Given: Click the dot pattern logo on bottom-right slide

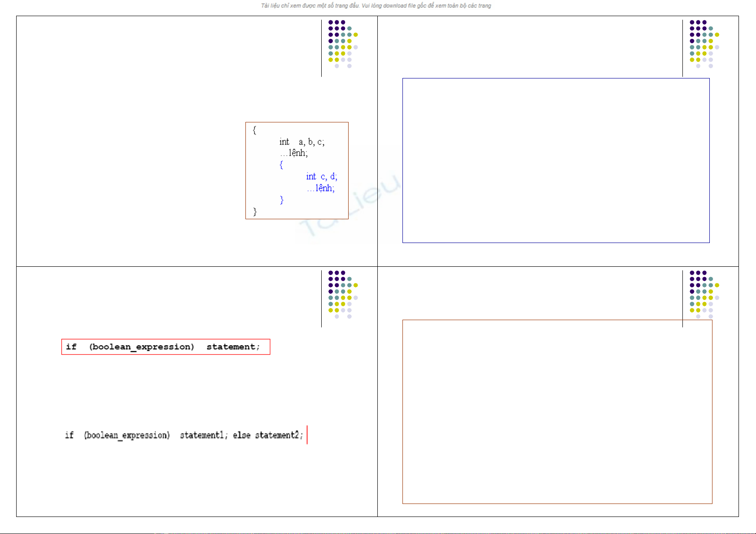Looking at the screenshot, I should pyautogui.click(x=704, y=295).
